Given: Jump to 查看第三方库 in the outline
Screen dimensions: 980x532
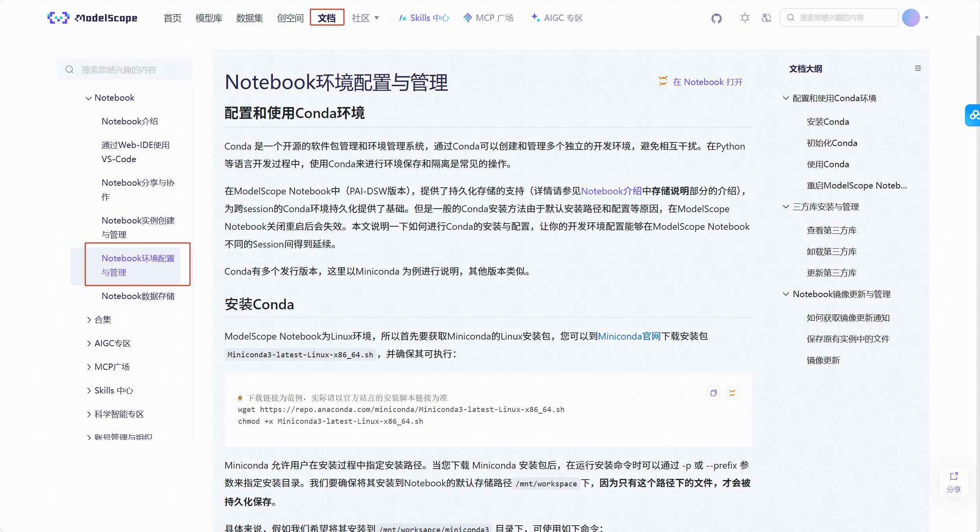Looking at the screenshot, I should [832, 230].
